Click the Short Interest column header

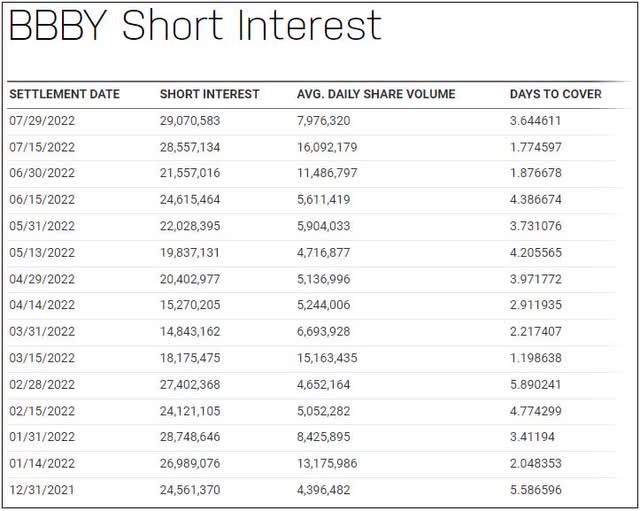[210, 94]
